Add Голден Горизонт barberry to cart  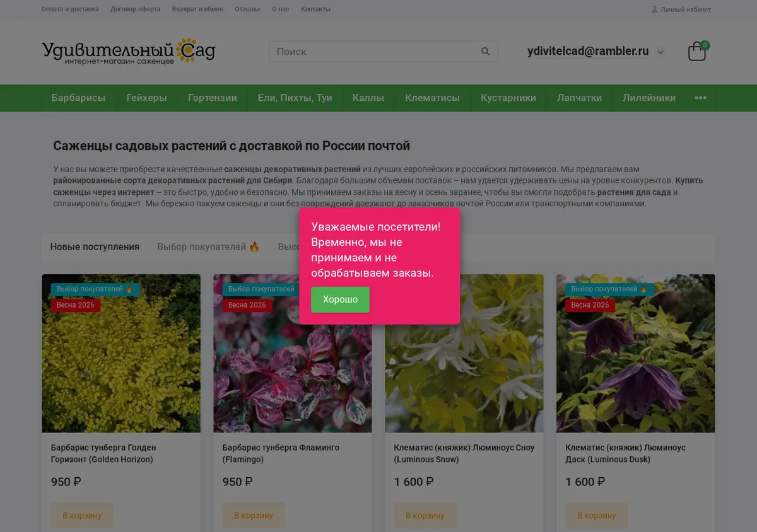[x=82, y=516]
